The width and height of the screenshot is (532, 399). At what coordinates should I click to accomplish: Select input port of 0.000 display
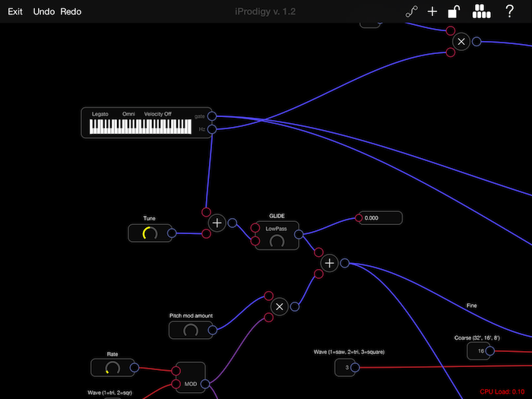(x=359, y=218)
